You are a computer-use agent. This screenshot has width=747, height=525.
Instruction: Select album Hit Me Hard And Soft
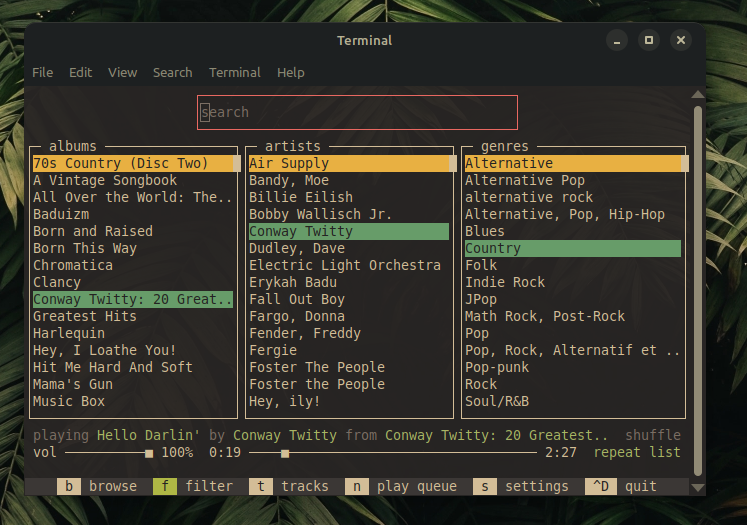133,367
